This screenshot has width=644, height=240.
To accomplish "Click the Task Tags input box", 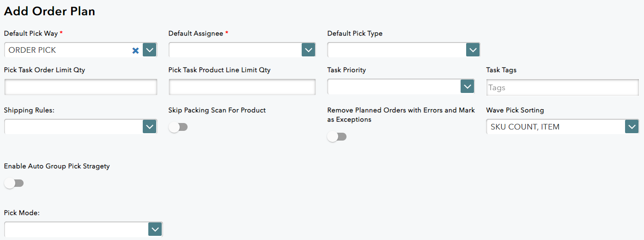I will point(562,87).
